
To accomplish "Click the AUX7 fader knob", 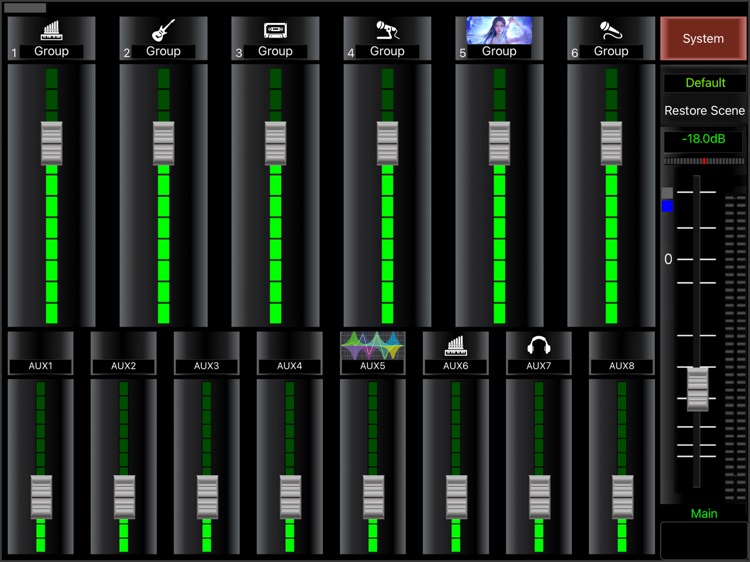I will [x=539, y=497].
